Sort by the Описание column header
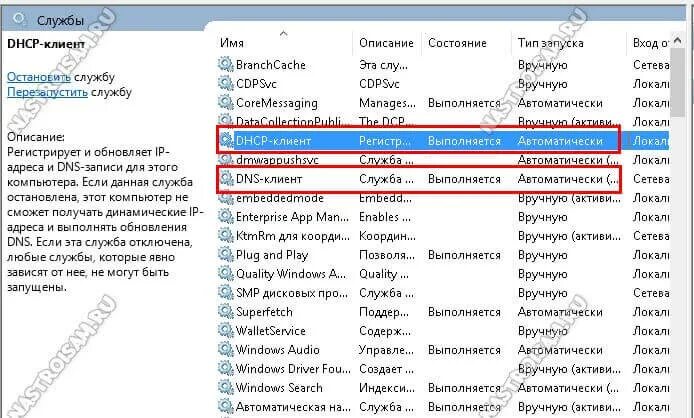This screenshot has height=418, width=694. click(x=386, y=43)
